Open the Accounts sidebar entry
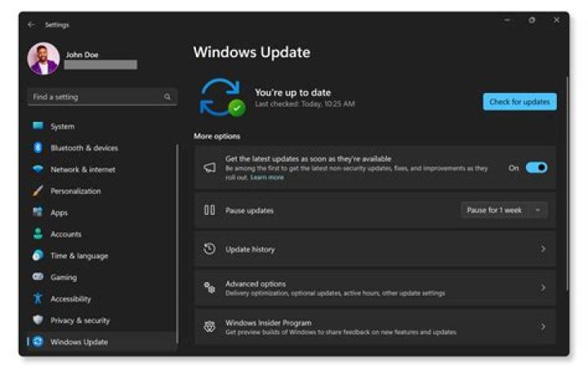 [x=65, y=235]
